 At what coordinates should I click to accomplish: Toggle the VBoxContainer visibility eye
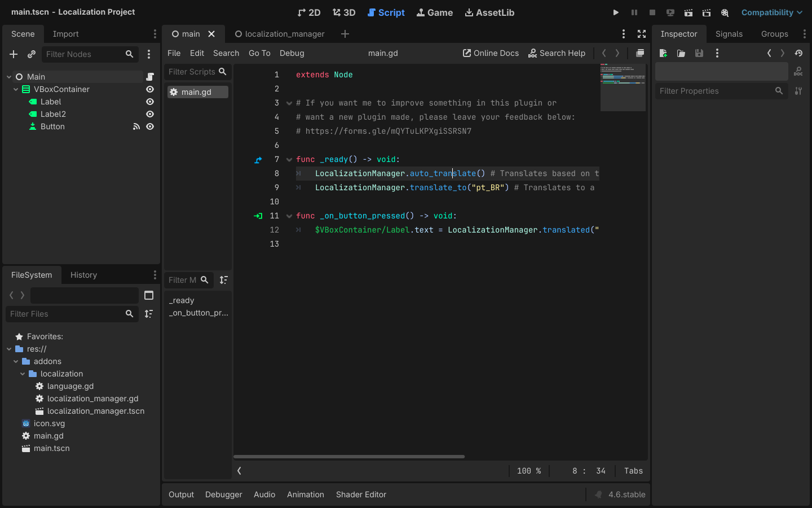pyautogui.click(x=150, y=89)
